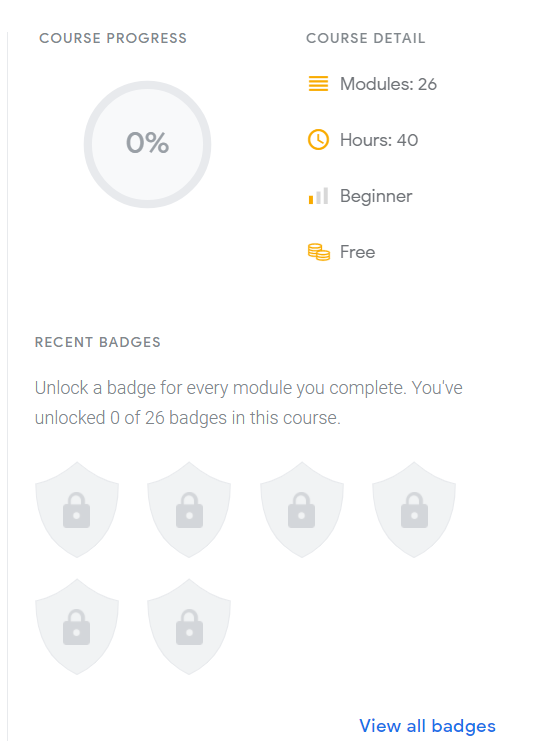Select the first locked badge in bottom row

pyautogui.click(x=77, y=626)
